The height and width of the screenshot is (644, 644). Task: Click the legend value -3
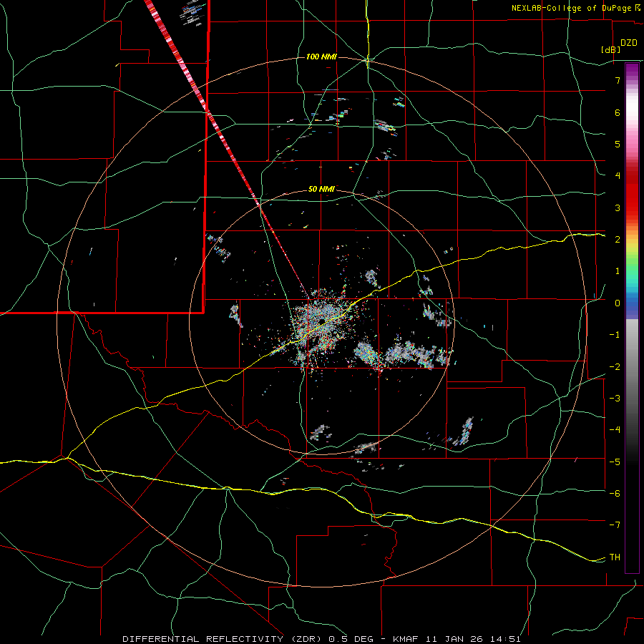click(615, 398)
